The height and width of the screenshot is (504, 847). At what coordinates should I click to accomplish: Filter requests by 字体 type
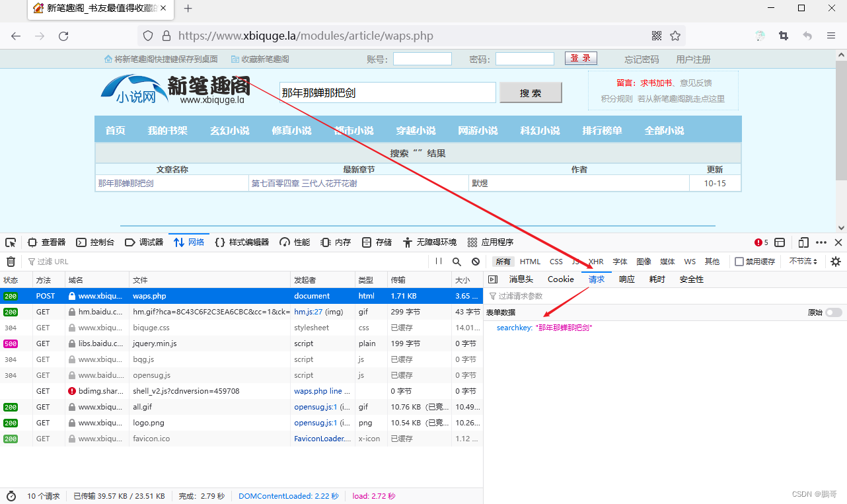620,262
